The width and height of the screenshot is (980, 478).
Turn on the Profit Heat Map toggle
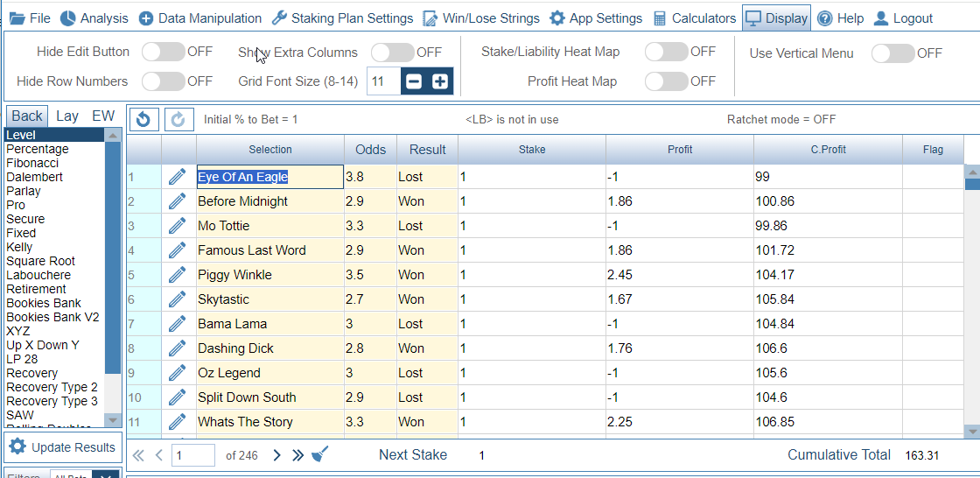[666, 81]
